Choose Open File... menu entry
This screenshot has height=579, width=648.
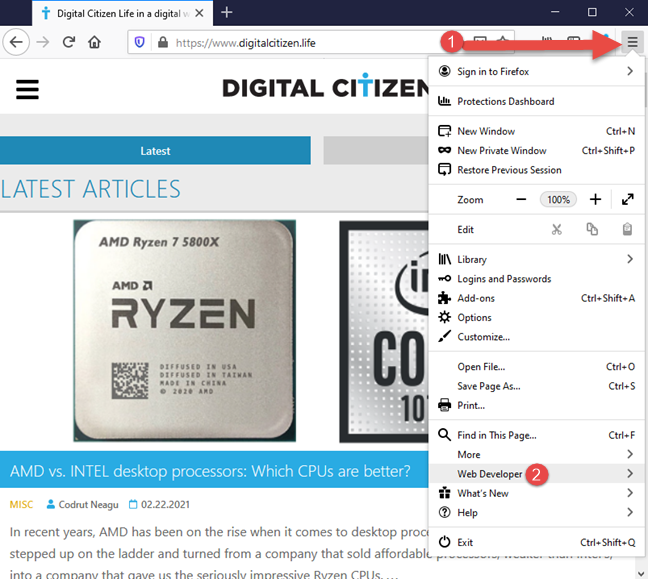point(536,367)
